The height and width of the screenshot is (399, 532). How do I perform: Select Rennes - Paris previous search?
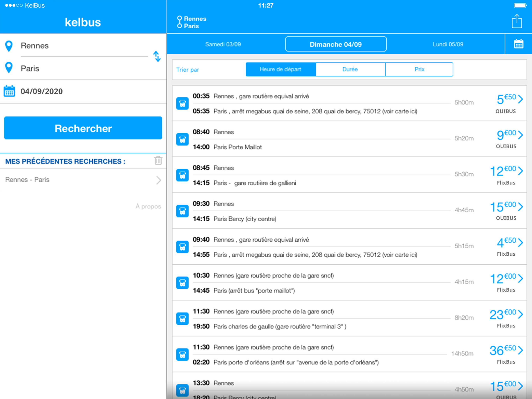83,180
